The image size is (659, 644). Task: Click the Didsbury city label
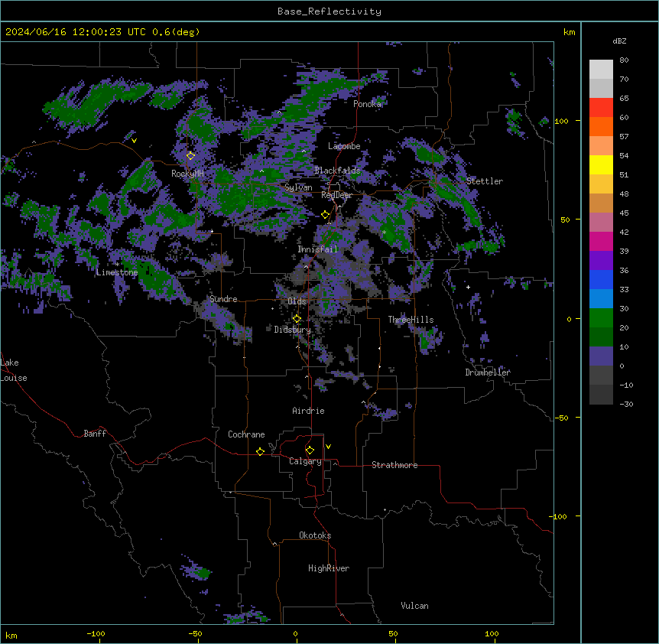[293, 330]
